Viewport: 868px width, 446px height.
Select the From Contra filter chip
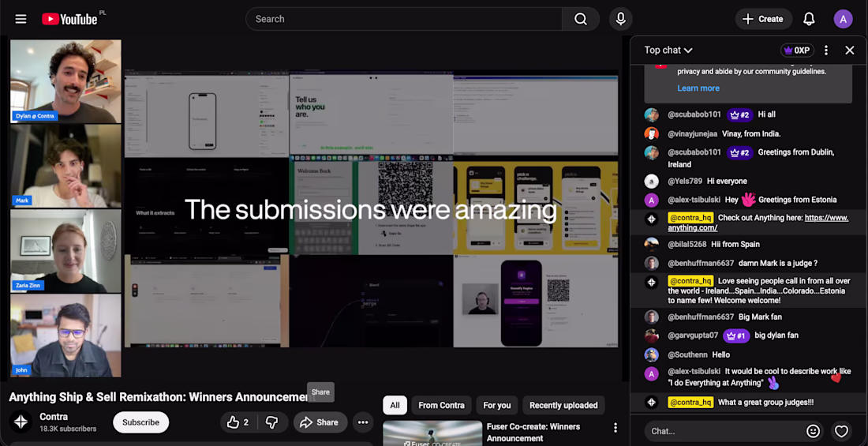tap(441, 405)
